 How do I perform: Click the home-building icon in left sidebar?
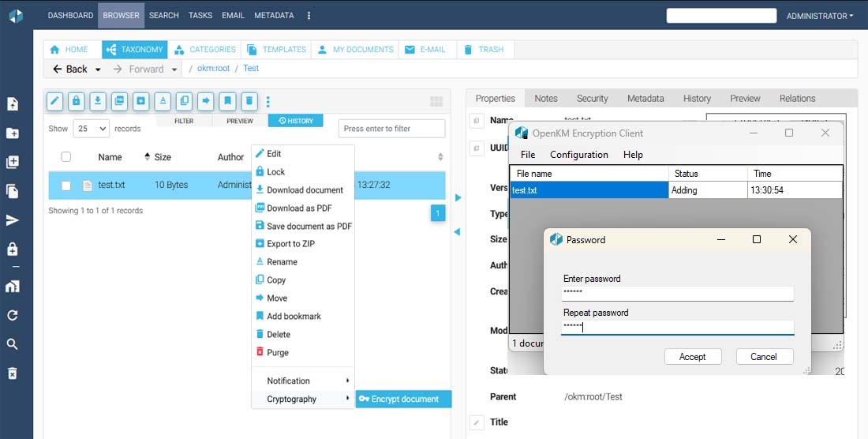point(12,286)
